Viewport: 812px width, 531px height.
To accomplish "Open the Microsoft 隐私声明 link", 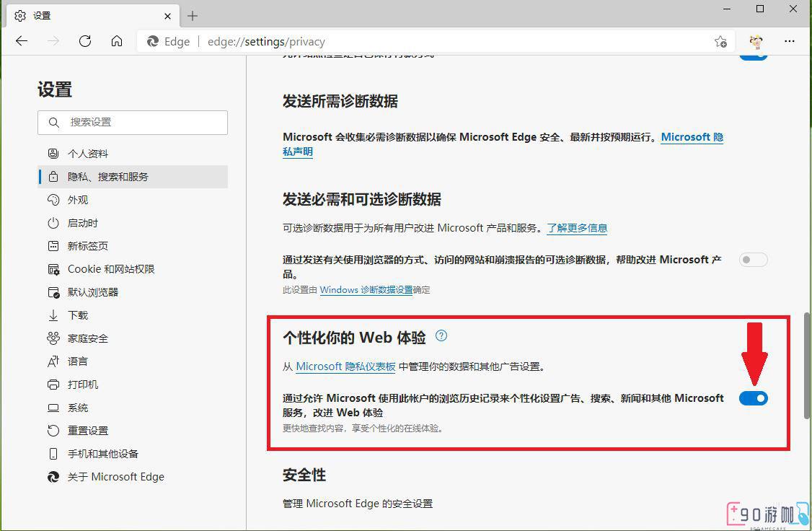I will pyautogui.click(x=692, y=137).
